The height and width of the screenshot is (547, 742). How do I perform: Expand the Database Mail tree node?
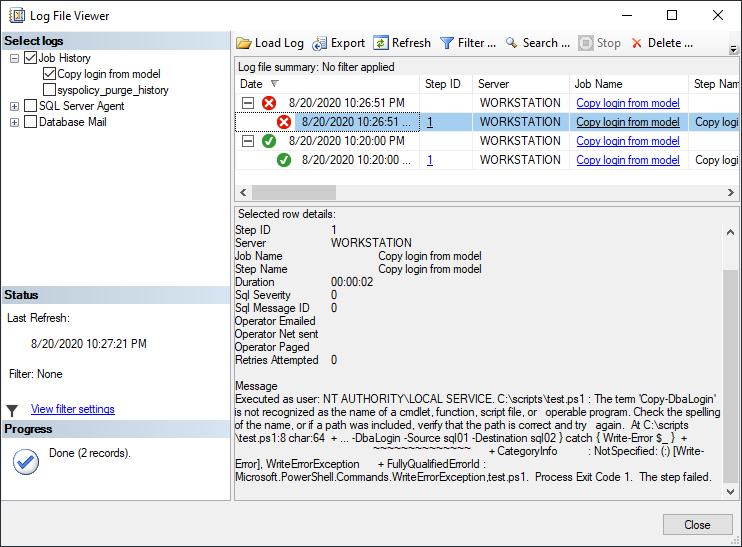14,122
